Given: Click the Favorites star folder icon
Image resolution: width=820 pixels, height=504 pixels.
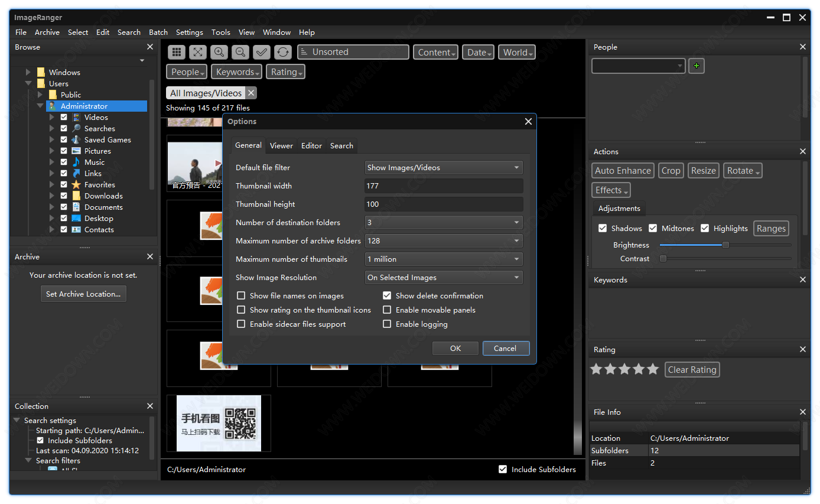Looking at the screenshot, I should point(76,185).
